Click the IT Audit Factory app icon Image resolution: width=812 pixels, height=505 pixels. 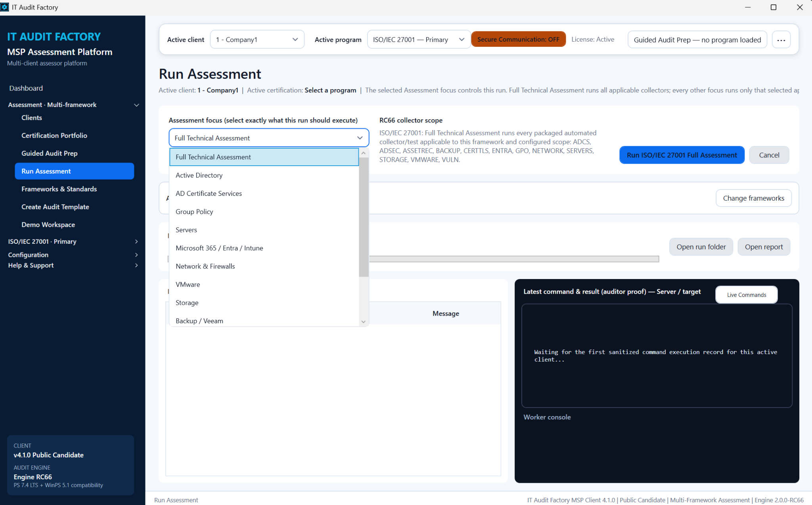pos(4,7)
